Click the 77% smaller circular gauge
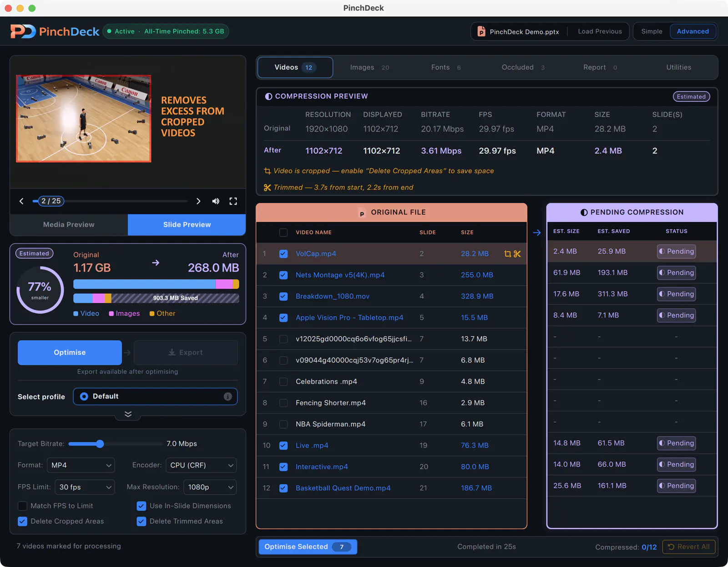728x567 pixels. coord(40,290)
